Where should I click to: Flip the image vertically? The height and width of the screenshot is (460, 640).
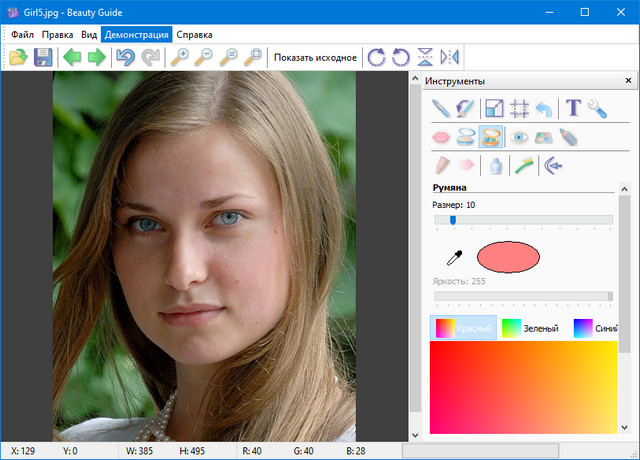(x=425, y=57)
